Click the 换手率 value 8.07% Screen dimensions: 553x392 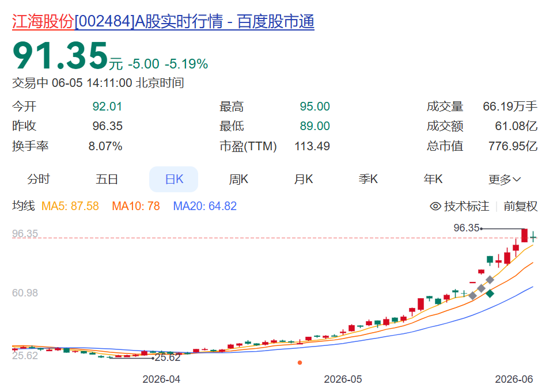105,146
